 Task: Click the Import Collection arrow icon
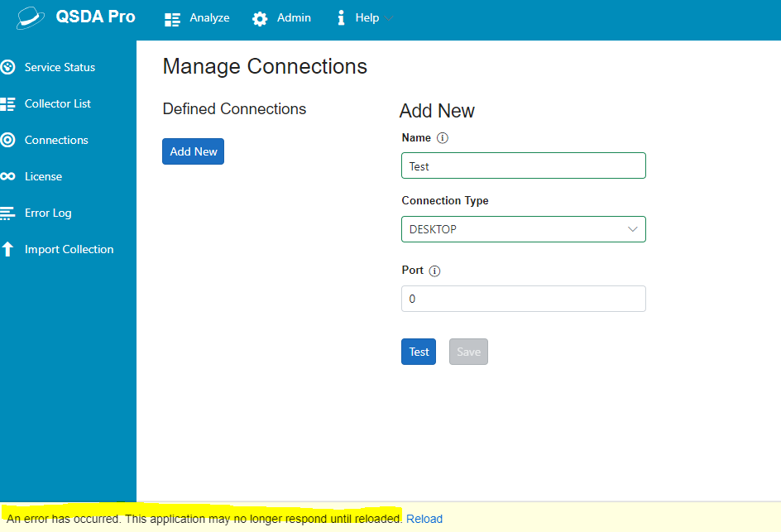tap(7, 249)
